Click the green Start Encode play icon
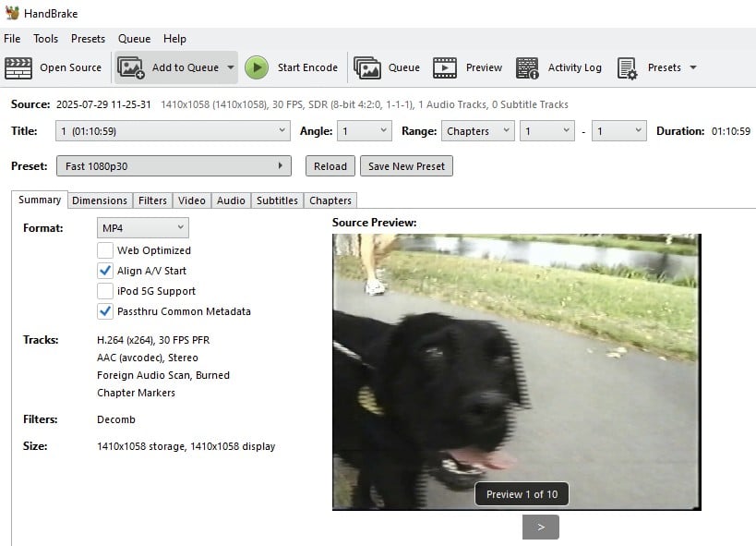Image resolution: width=756 pixels, height=546 pixels. [x=257, y=67]
